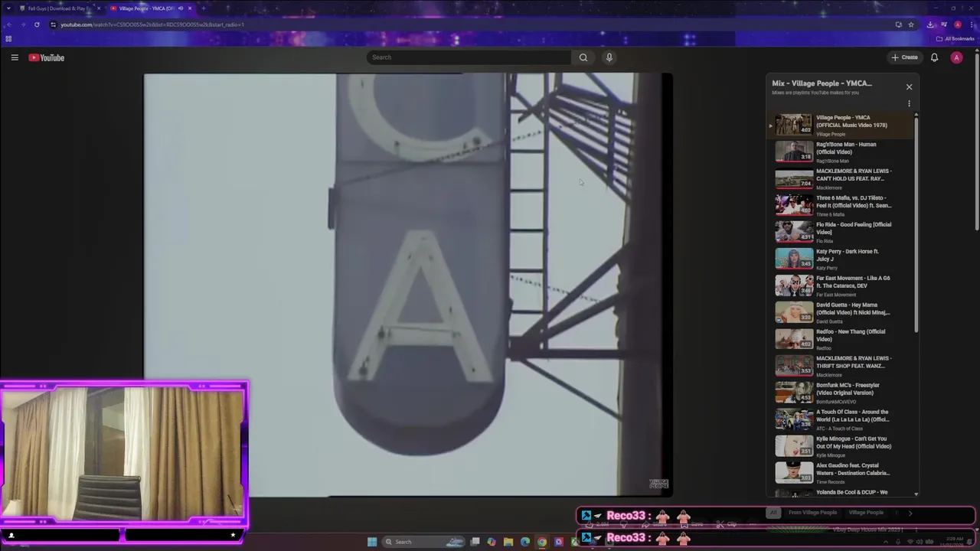Play Far East Movement Like A G6 item
The image size is (980, 551).
click(841, 285)
